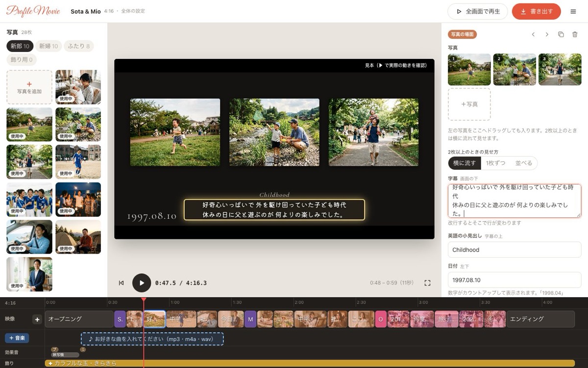Screen dimensions: 588x368
Task: Choose the 1枚ずつ display mode
Action: coord(495,163)
